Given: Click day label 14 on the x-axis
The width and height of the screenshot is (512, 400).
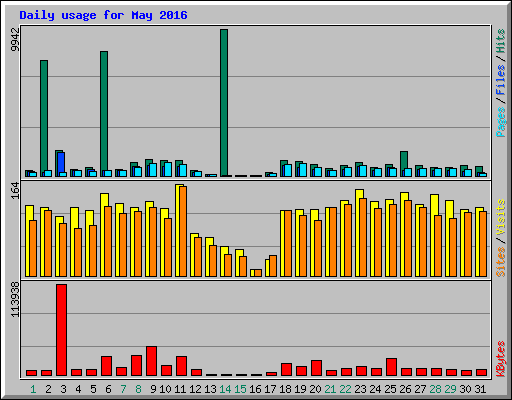Looking at the screenshot, I should pyautogui.click(x=225, y=389).
